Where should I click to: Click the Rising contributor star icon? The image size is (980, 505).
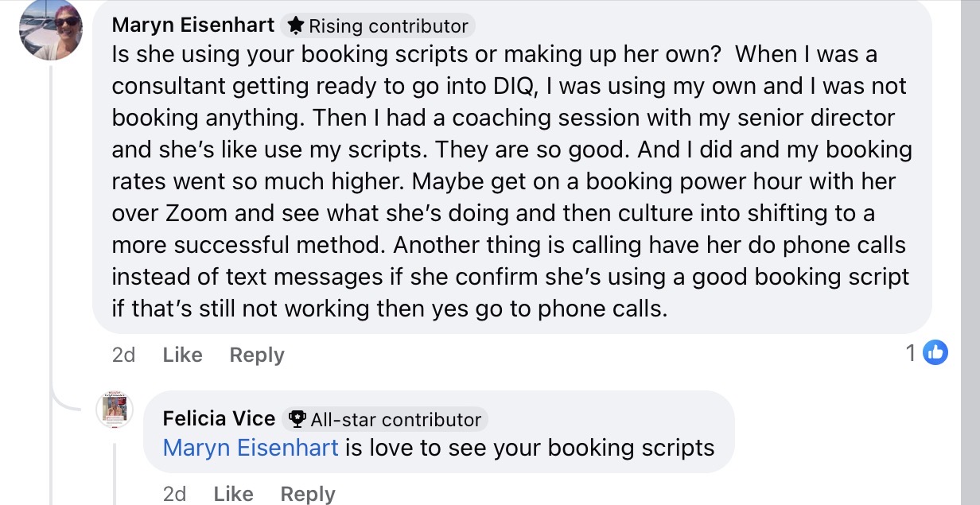[296, 26]
